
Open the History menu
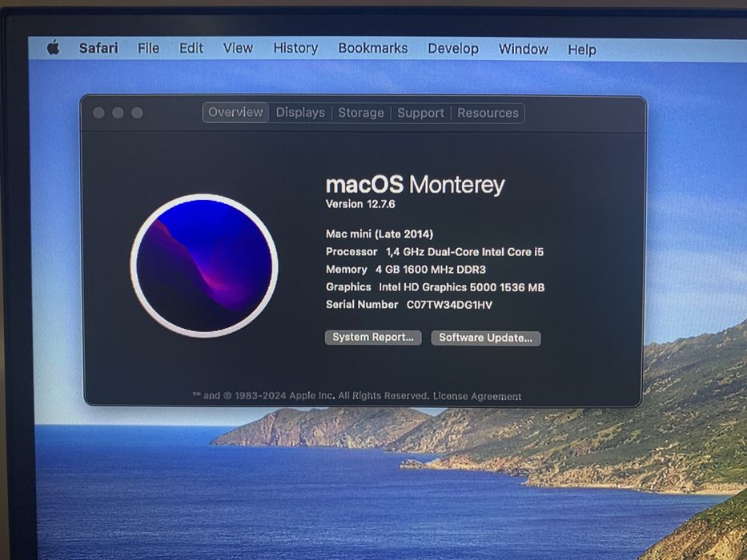click(x=295, y=48)
